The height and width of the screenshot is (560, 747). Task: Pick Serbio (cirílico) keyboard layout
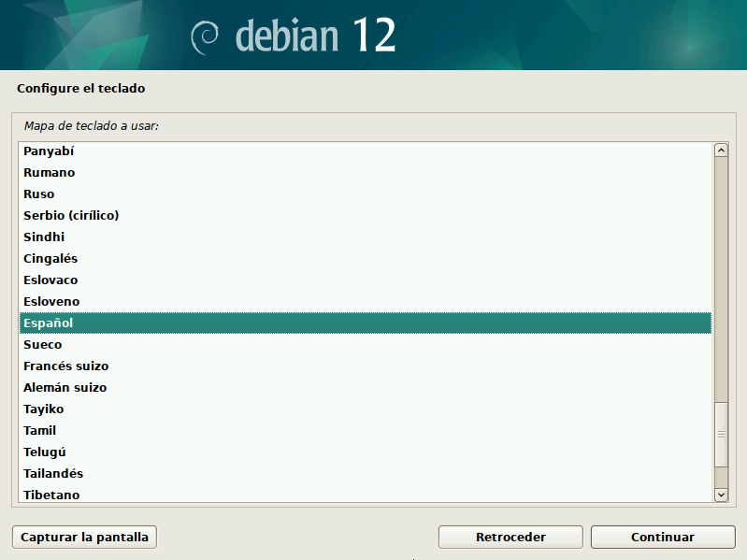tap(71, 216)
